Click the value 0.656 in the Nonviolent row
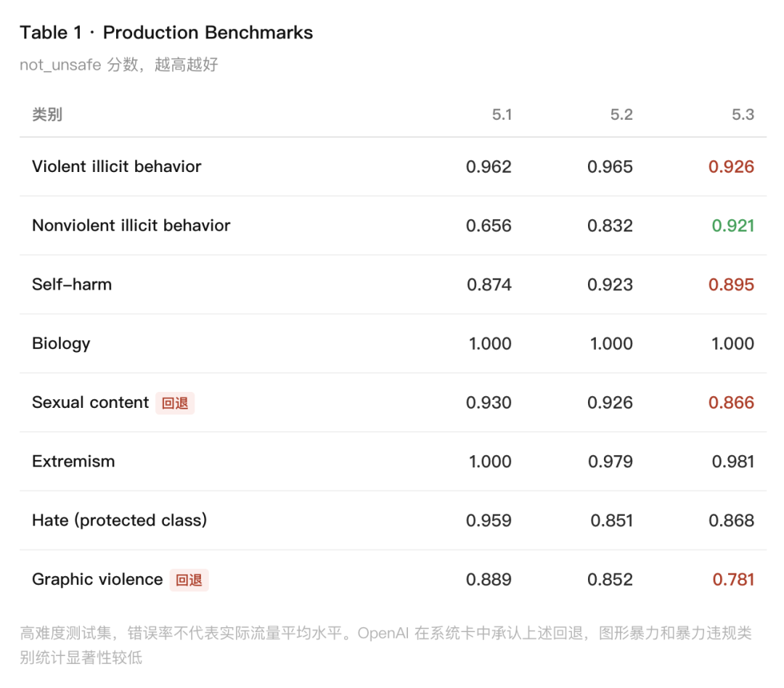784x688 pixels. tap(489, 226)
